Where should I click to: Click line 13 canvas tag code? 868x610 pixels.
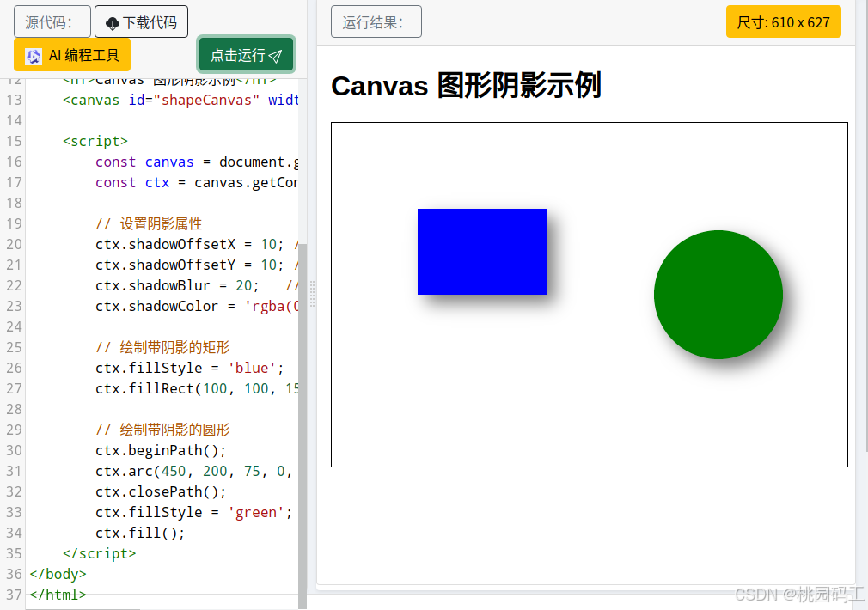[180, 101]
